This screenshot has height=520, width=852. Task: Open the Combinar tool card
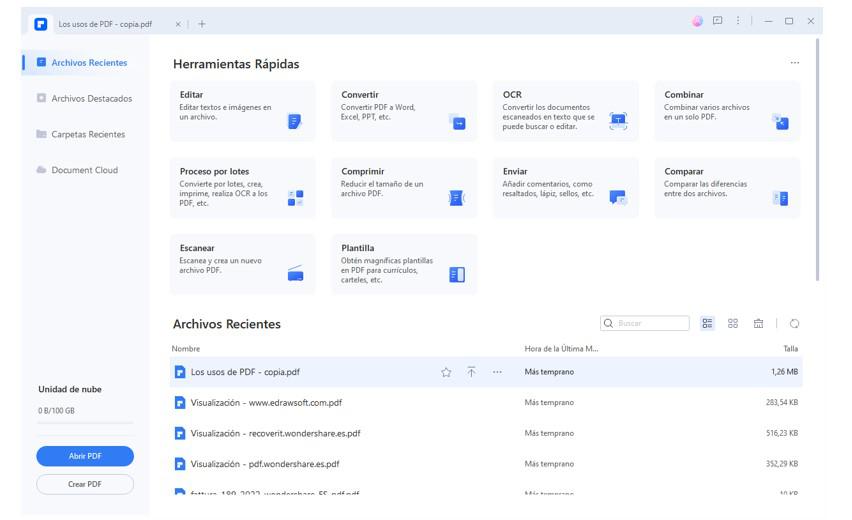(727, 110)
